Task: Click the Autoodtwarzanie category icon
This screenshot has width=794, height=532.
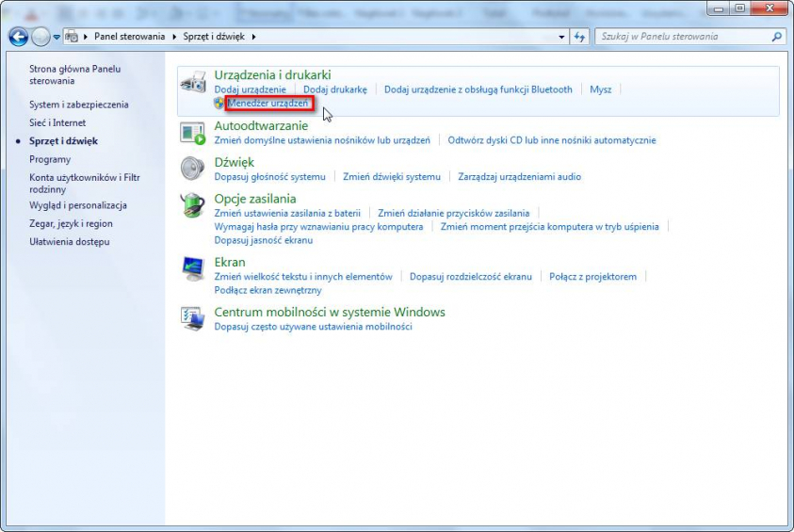Action: coord(193,133)
